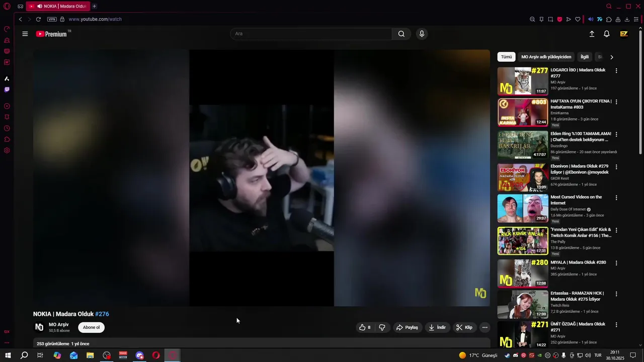Open browser downloads arrow icon
The height and width of the screenshot is (362, 644).
tap(627, 19)
